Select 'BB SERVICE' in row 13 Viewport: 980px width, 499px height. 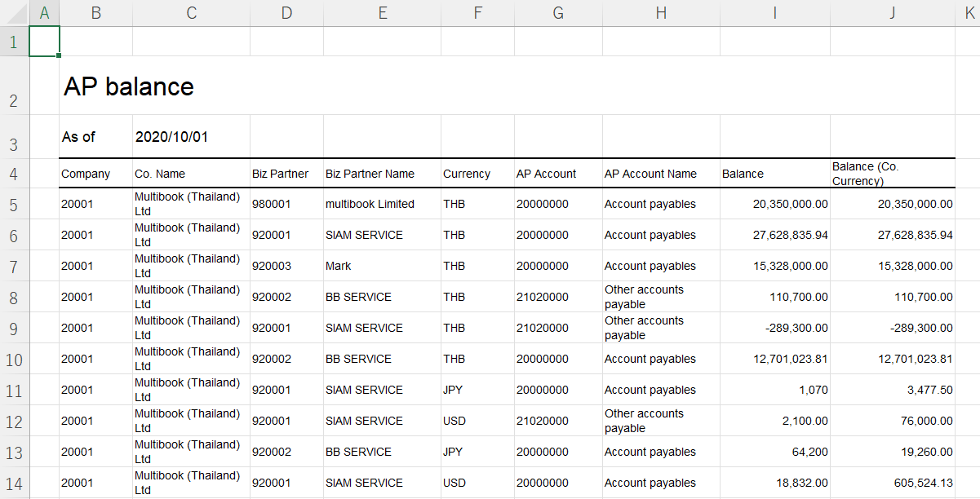point(382,452)
